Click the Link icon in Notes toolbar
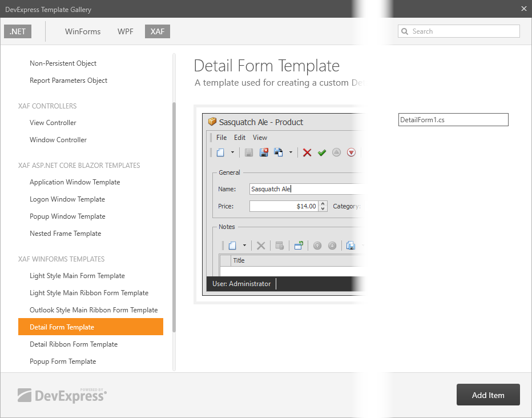The width and height of the screenshot is (532, 418). pyautogui.click(x=280, y=246)
